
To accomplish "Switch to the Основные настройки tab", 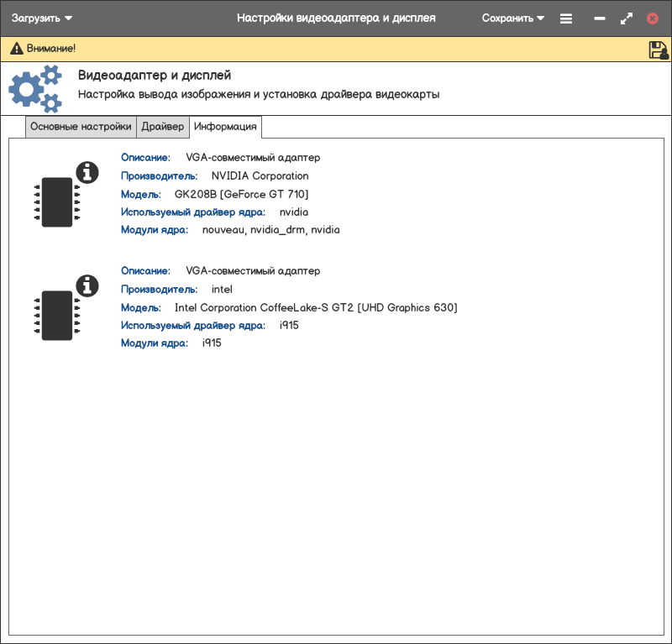I will [x=81, y=127].
